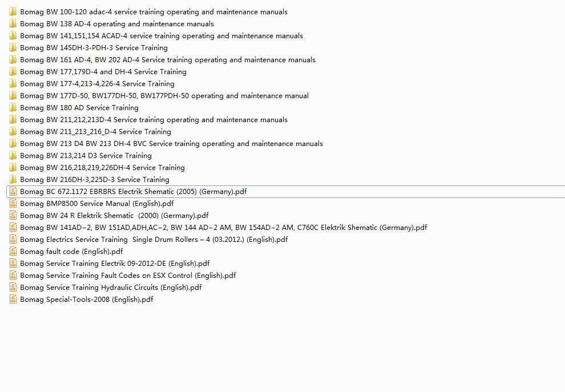This screenshot has height=392, width=565.
Task: Select Bomag Service Training Fault Codes on ESX Control
Action: [128, 276]
